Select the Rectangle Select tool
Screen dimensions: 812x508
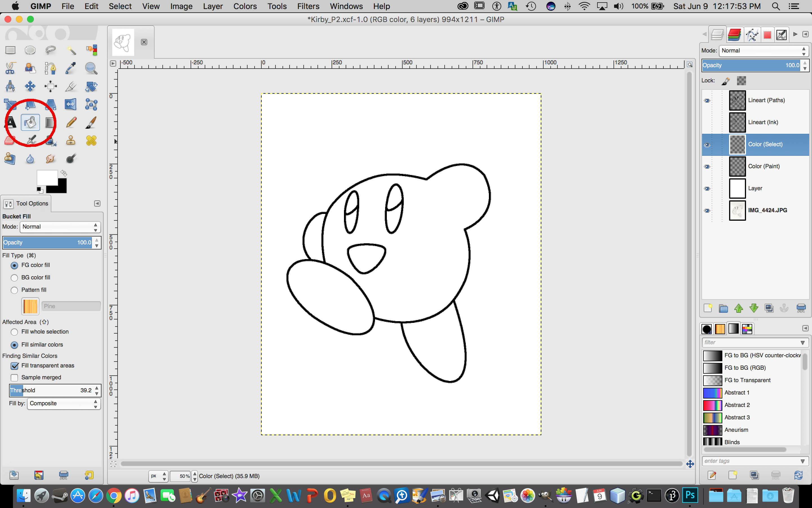[x=10, y=50]
